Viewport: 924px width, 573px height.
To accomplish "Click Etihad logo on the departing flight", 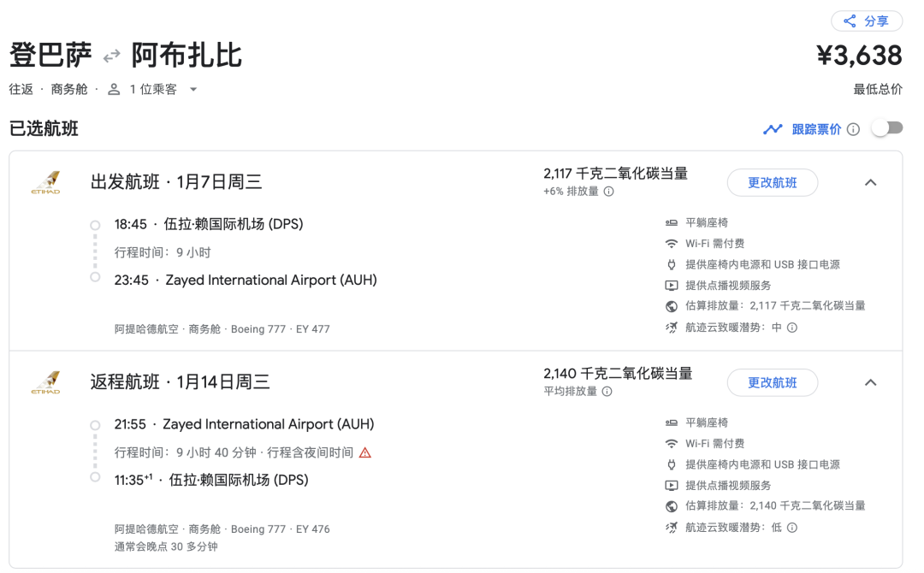I will 46,182.
